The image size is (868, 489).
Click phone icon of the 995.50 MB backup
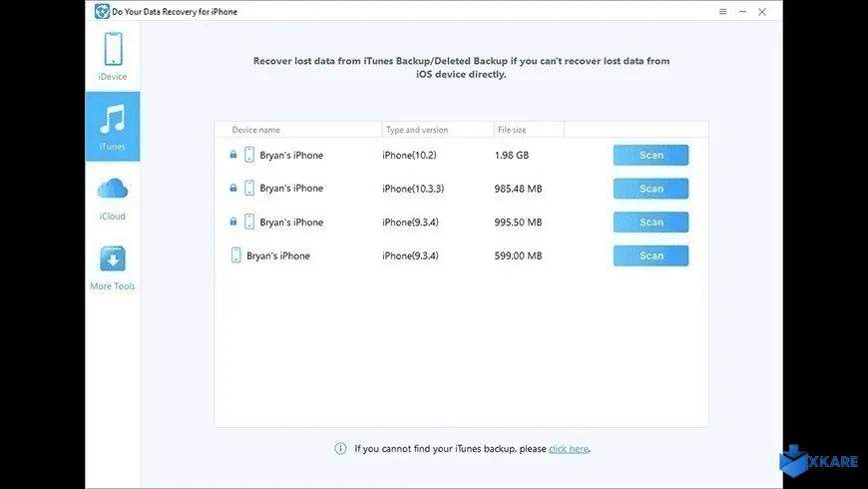249,222
